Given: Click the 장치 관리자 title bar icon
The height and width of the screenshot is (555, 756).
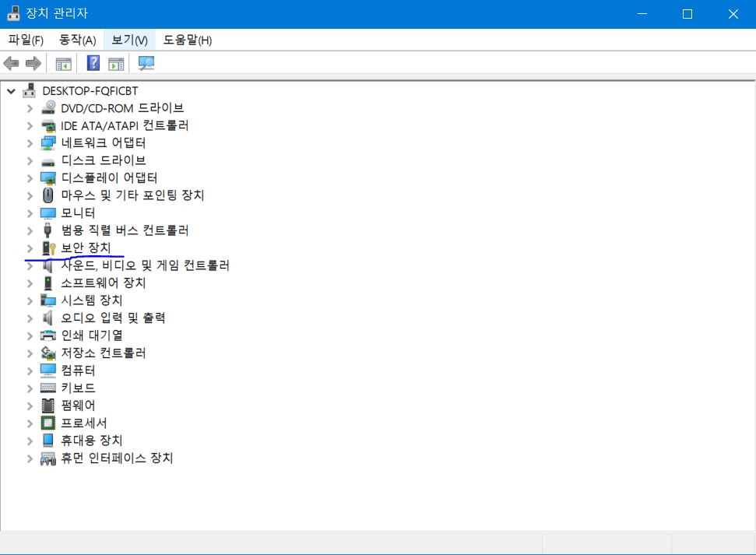Looking at the screenshot, I should tap(13, 13).
